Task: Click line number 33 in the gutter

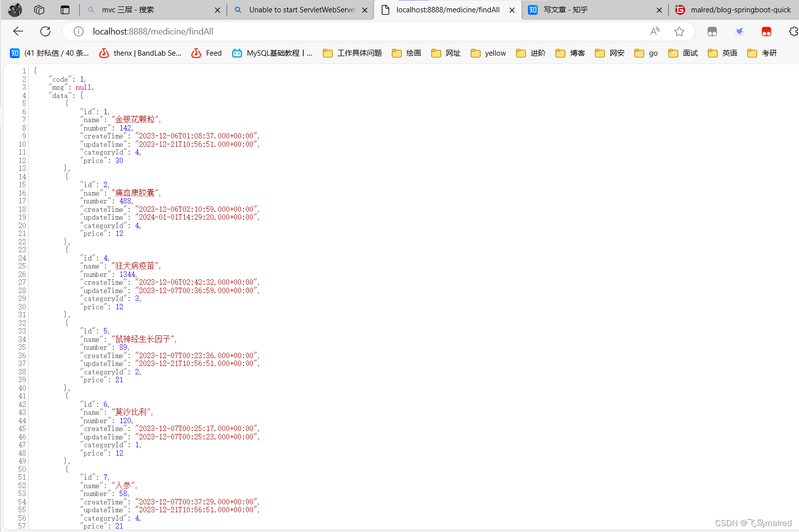Action: (22, 331)
